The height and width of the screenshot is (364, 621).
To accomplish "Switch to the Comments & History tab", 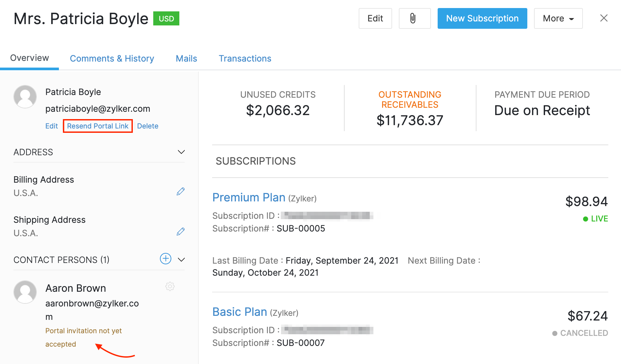I will 112,59.
